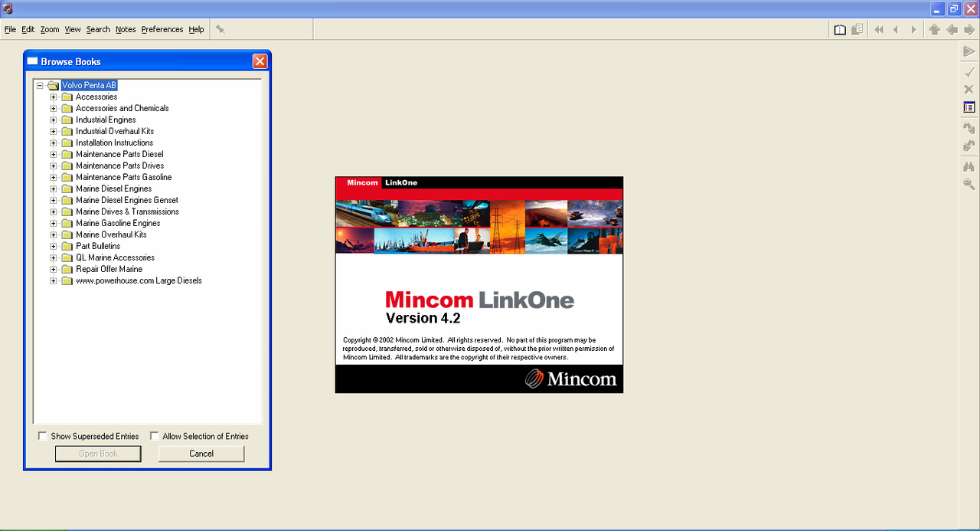Click the hollow left back arrow icon
This screenshot has width=980, height=531.
pyautogui.click(x=952, y=30)
